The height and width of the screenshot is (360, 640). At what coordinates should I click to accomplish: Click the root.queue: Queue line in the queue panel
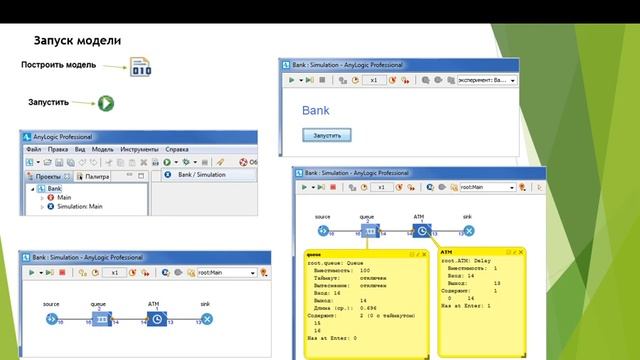tap(336, 263)
